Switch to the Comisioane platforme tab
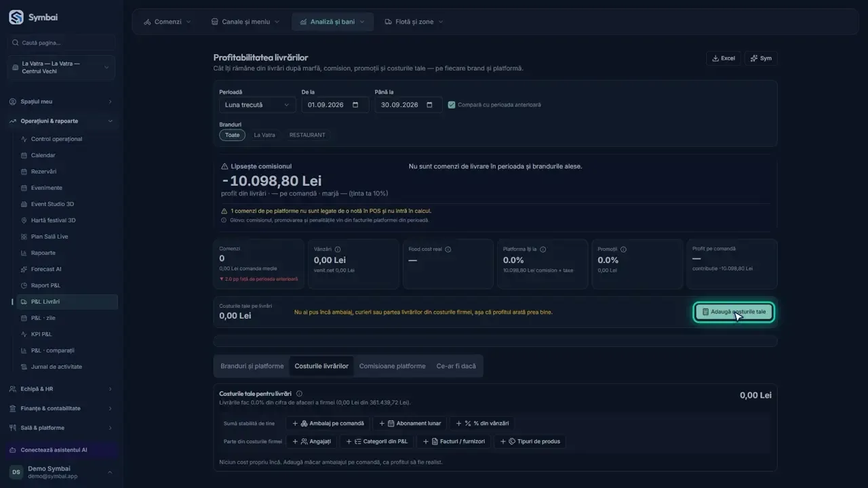Image resolution: width=868 pixels, height=488 pixels. click(x=392, y=366)
